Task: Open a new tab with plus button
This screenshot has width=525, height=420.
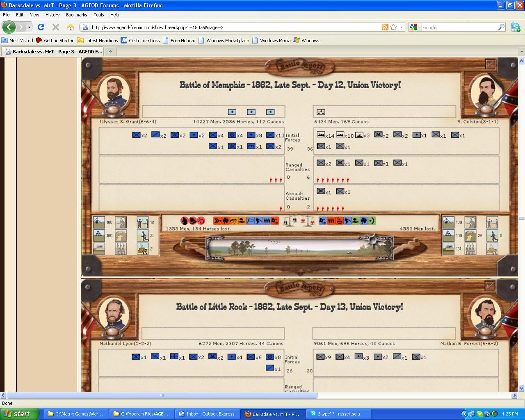Action: coord(110,51)
